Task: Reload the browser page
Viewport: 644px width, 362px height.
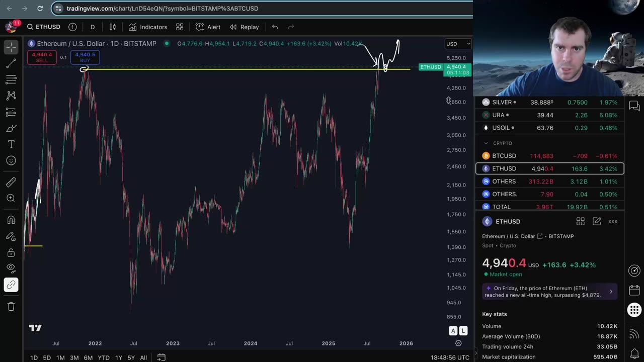Action: (x=40, y=9)
